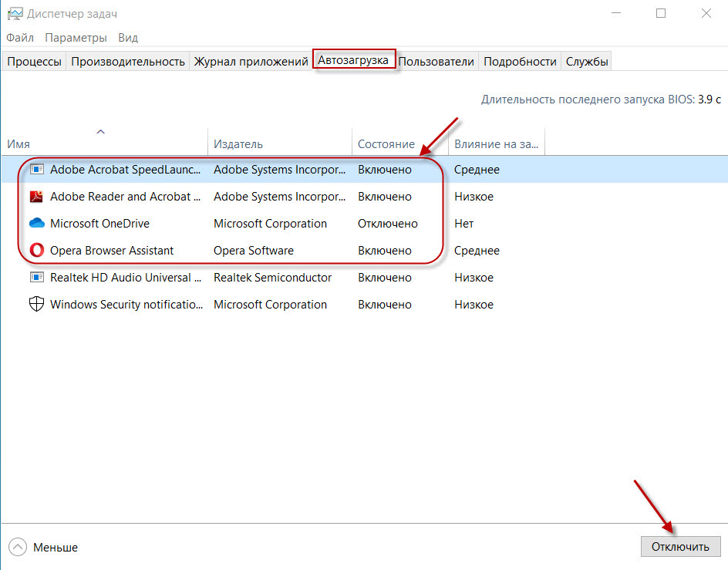Switch to the Пользователи tab
Screen dimensions: 728x570
436,62
